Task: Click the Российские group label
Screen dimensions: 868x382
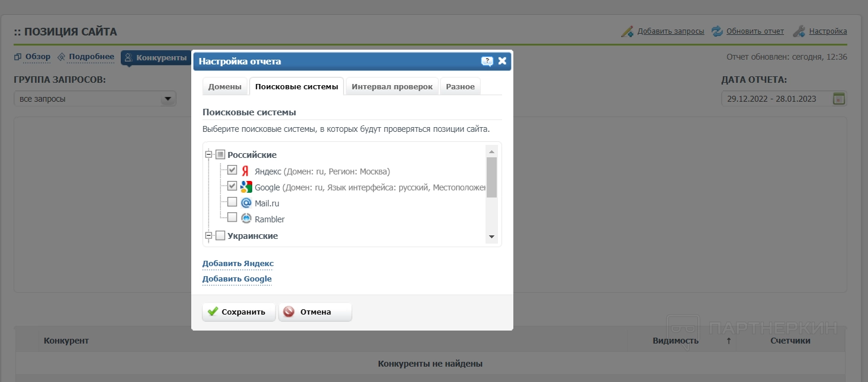Action: [x=252, y=155]
